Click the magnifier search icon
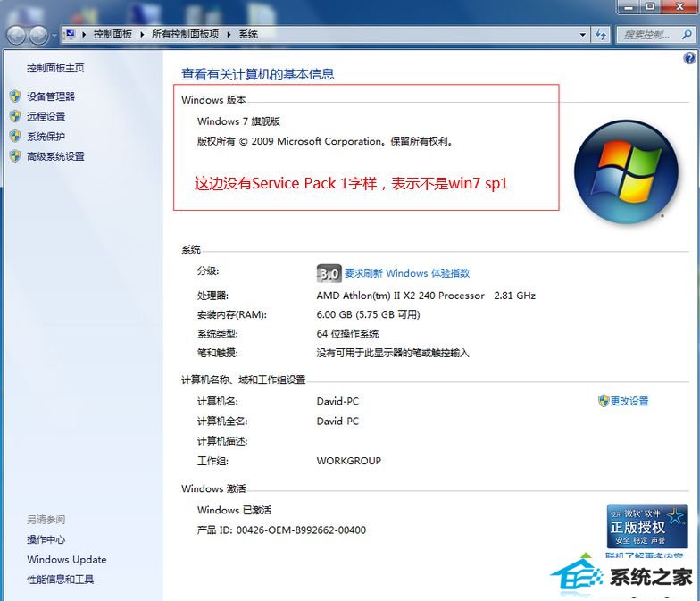The width and height of the screenshot is (700, 601). (687, 34)
